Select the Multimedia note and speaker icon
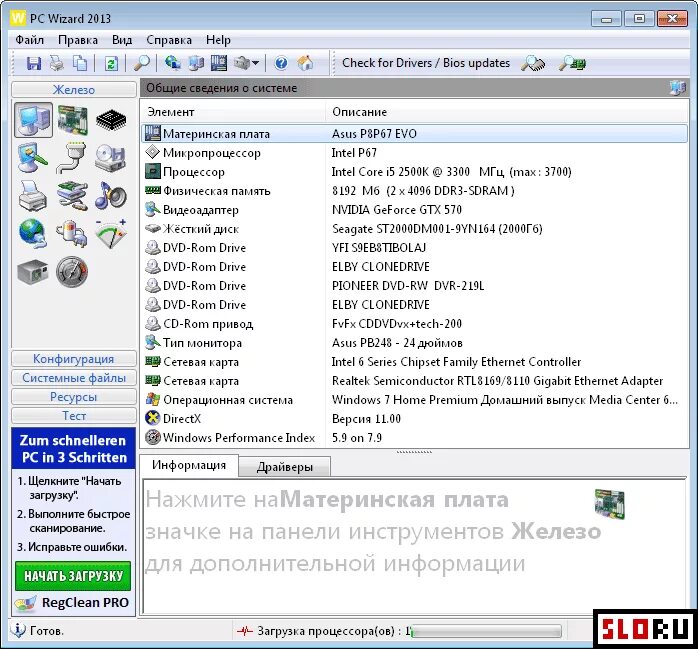The height and width of the screenshot is (649, 698). (x=111, y=195)
